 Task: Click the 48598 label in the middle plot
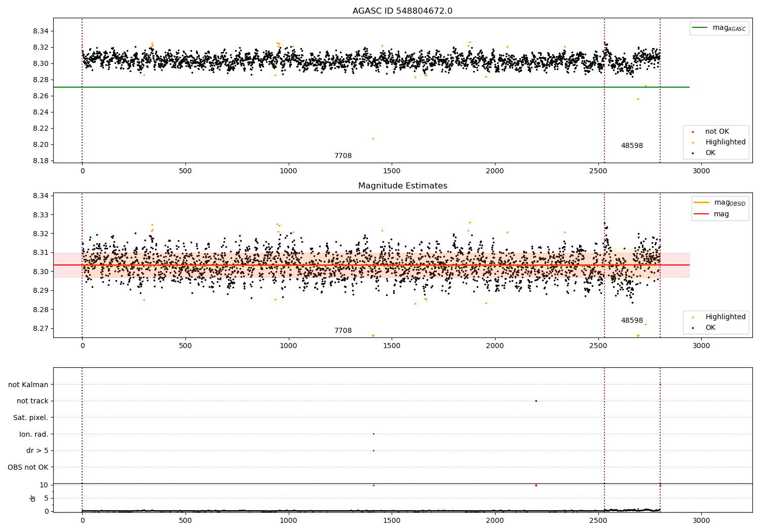click(x=632, y=321)
